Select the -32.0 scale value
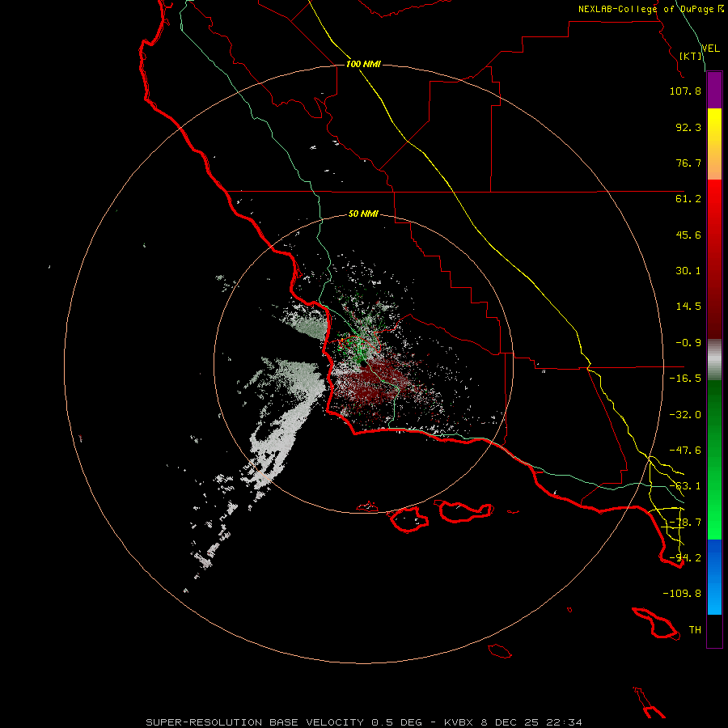The height and width of the screenshot is (728, 728). coord(685,415)
